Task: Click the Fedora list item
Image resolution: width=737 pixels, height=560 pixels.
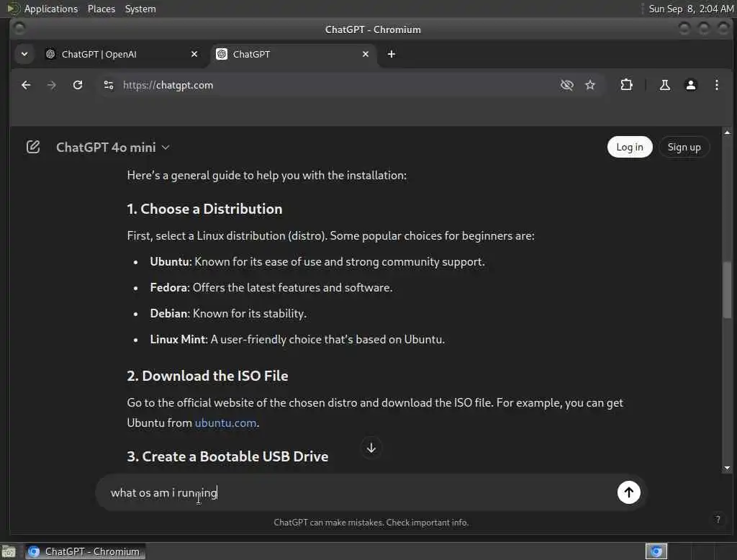Action: (x=271, y=287)
